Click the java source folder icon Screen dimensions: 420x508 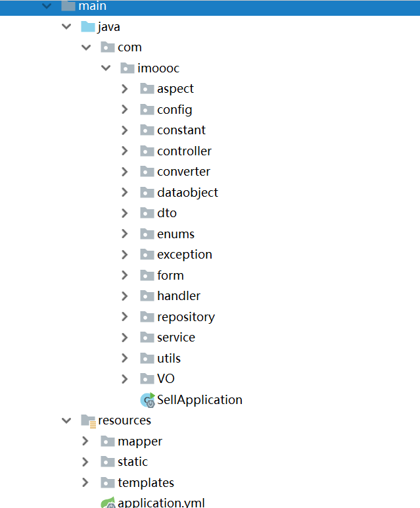point(87,27)
